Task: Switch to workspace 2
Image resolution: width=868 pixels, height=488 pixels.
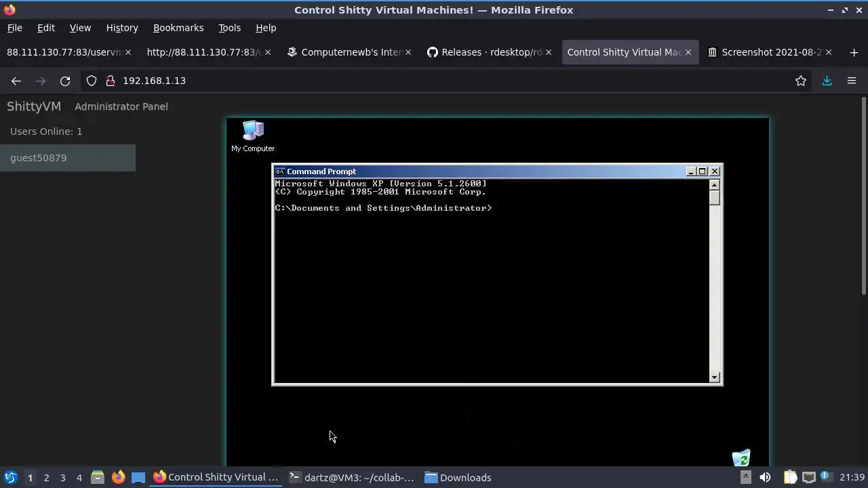Action: coord(46,477)
